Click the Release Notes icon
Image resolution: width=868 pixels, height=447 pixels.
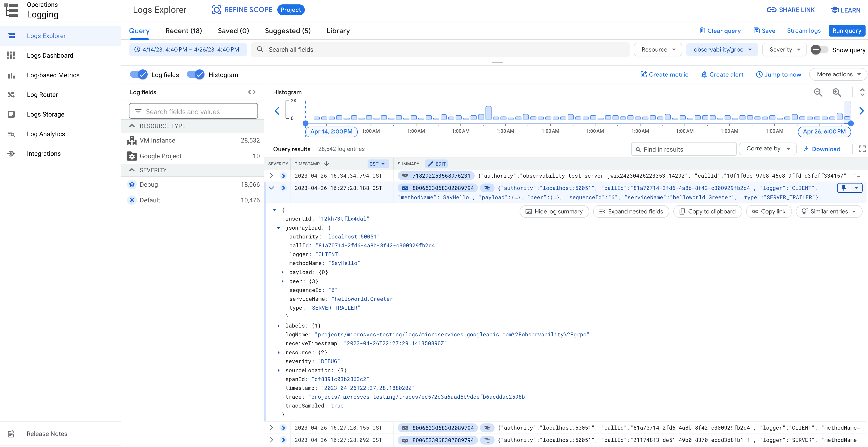point(11,434)
